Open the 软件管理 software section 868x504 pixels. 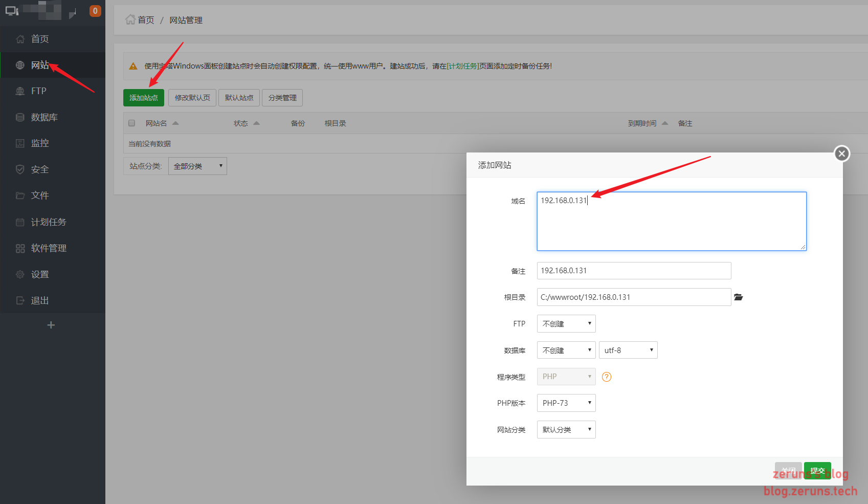[49, 248]
